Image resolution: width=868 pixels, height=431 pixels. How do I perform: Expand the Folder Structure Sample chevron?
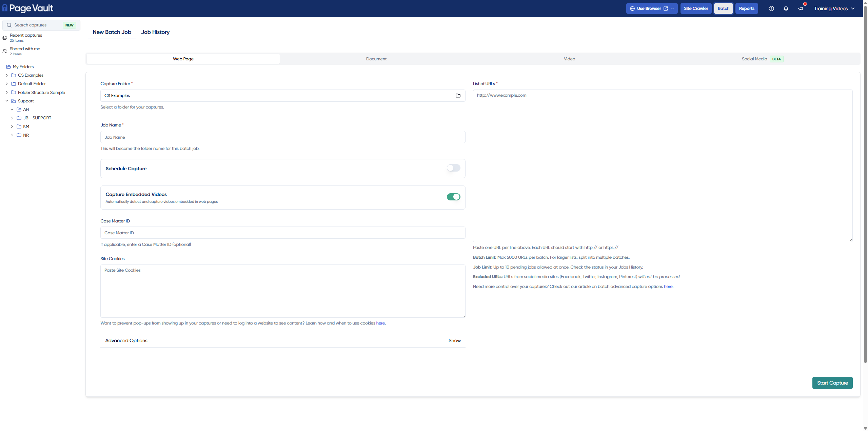tap(7, 92)
